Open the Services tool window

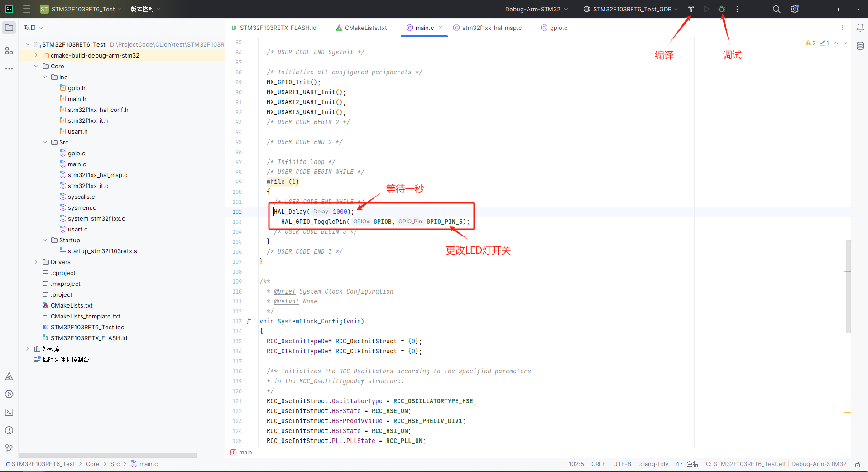9,394
